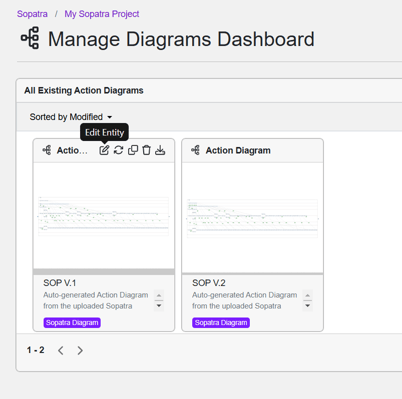Image resolution: width=402 pixels, height=399 pixels.
Task: Click the diagram icon in SOP V.1 header
Action: (x=47, y=150)
